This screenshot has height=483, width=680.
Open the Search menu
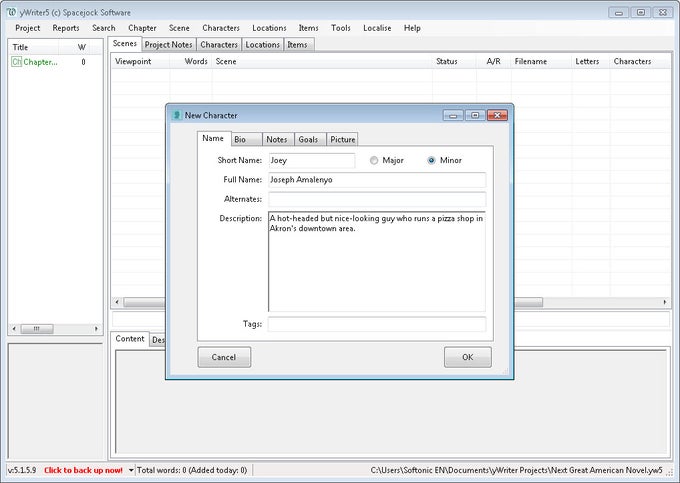click(x=104, y=28)
